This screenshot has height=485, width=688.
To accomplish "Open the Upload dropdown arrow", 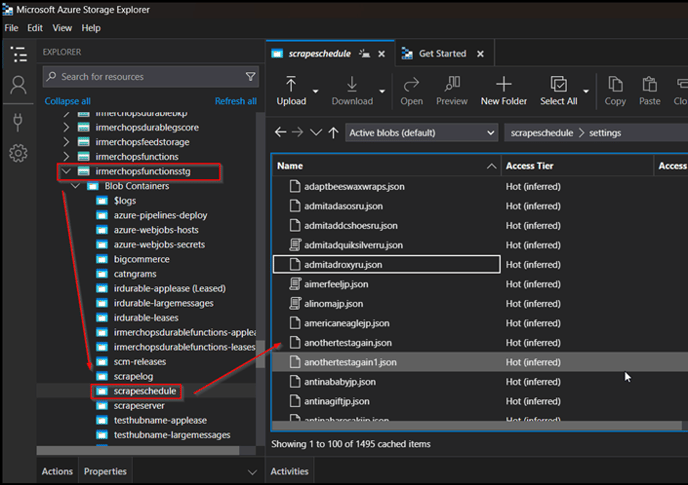I will 315,91.
